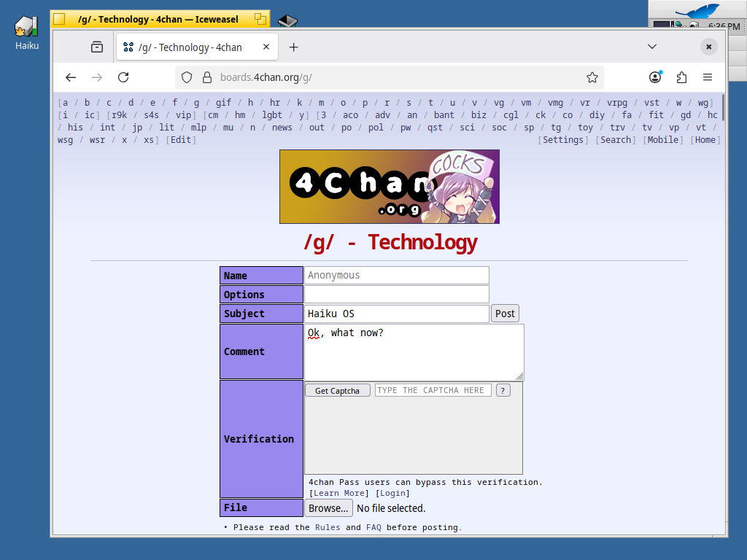747x560 pixels.
Task: Click the Browse... file button
Action: (329, 508)
